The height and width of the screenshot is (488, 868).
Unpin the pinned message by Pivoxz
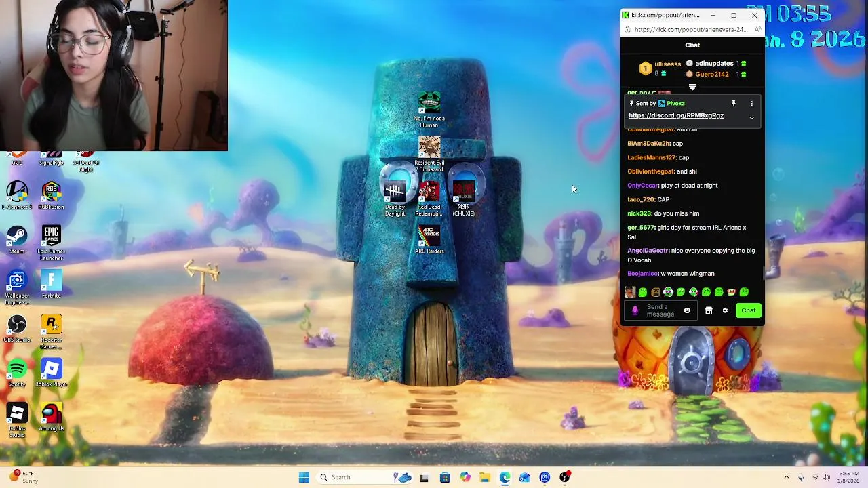coord(733,104)
